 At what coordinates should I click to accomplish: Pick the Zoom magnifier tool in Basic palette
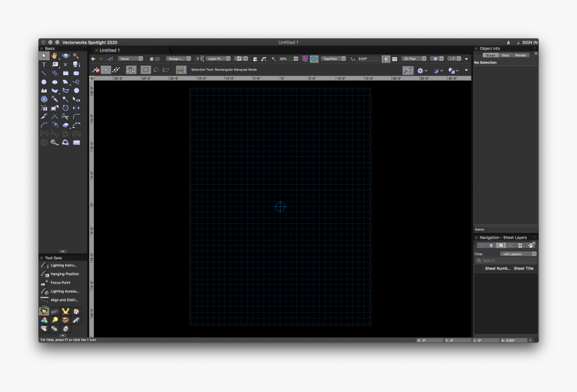point(76,56)
